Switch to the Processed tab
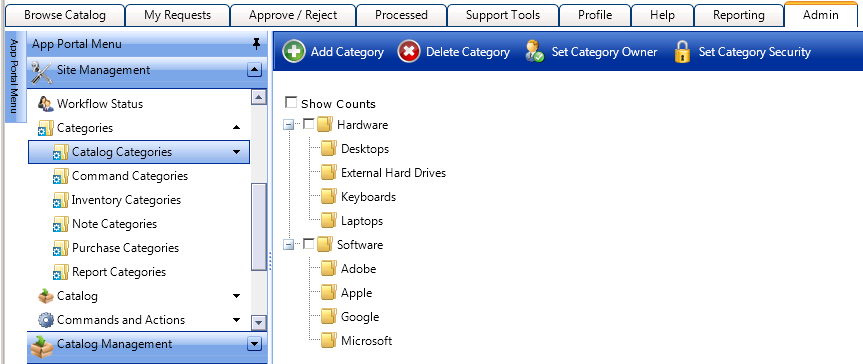This screenshot has height=364, width=863. 401,15
